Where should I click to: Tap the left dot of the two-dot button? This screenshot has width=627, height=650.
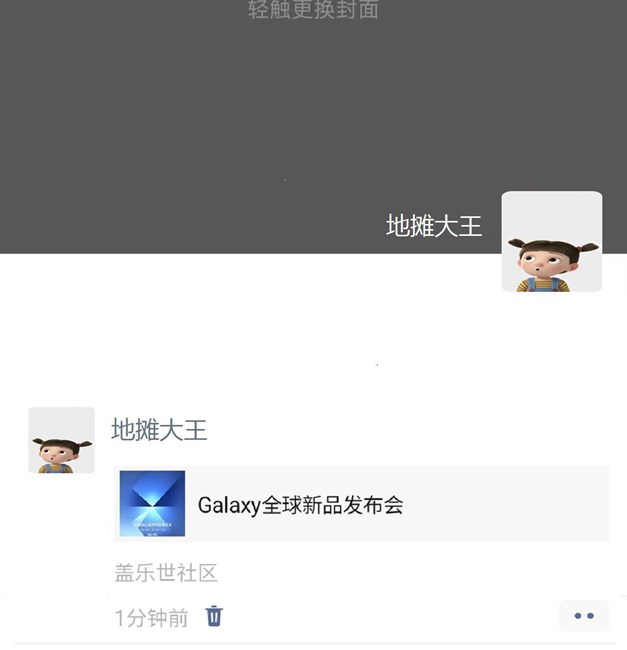coord(578,616)
